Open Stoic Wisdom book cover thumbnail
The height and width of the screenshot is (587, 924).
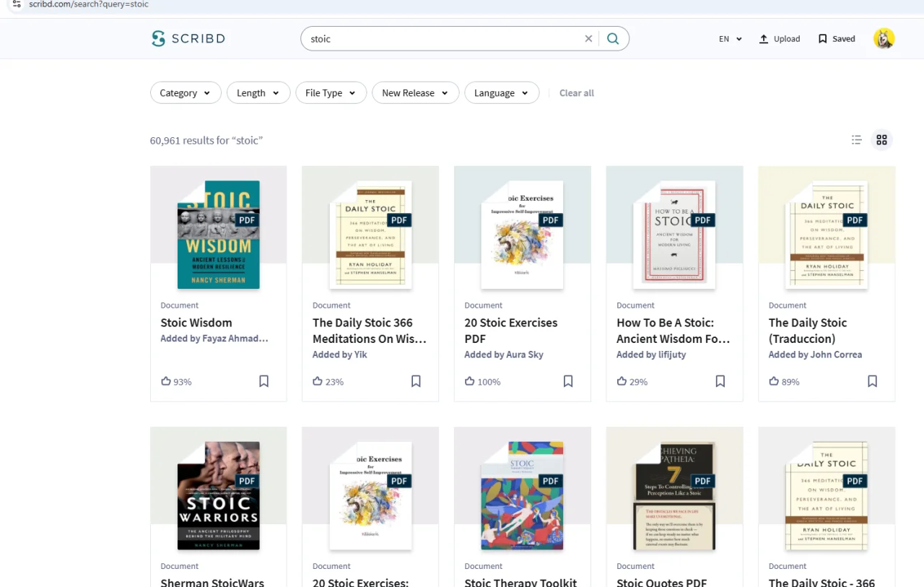(219, 235)
